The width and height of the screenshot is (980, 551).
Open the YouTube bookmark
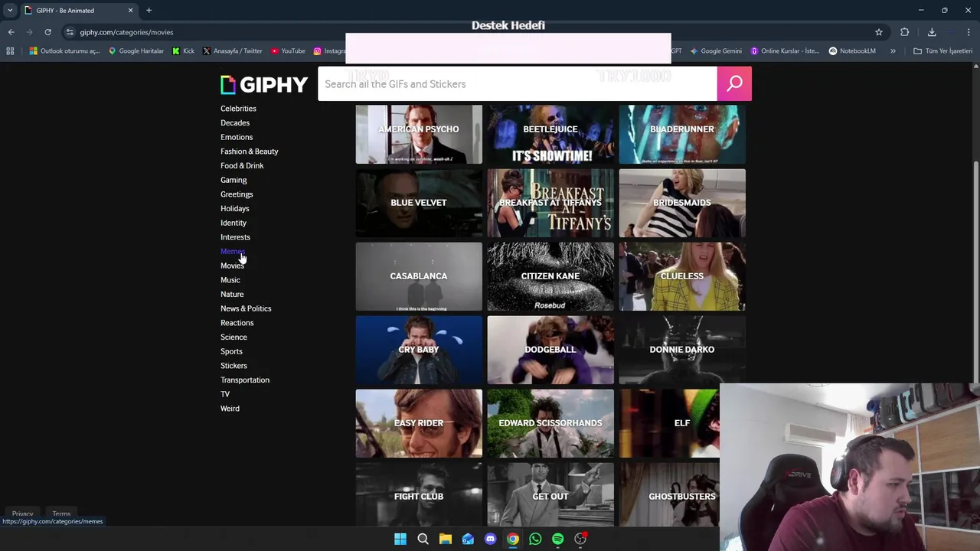(x=288, y=51)
